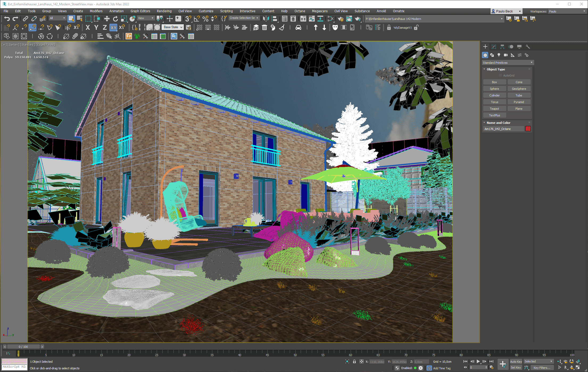
Task: Open the red object color swatch
Action: click(528, 129)
